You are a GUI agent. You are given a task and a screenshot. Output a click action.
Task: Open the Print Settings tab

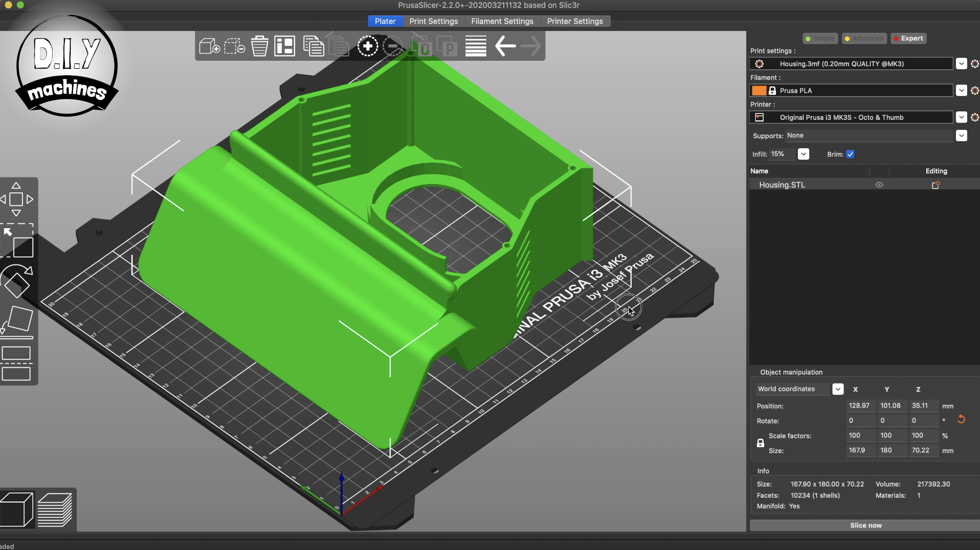tap(434, 21)
